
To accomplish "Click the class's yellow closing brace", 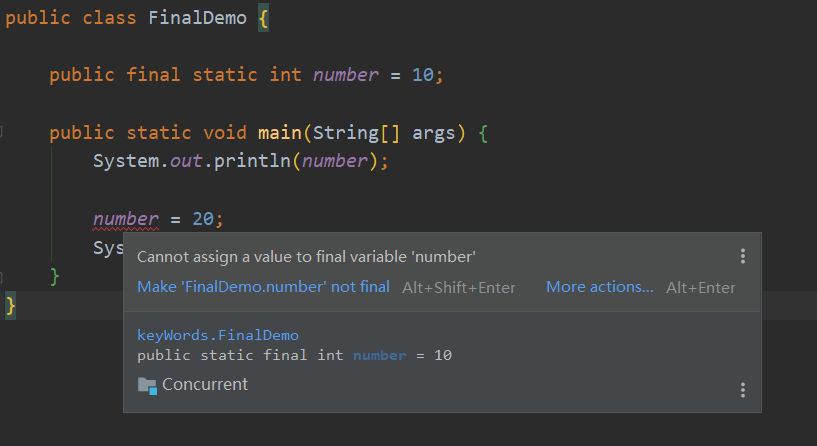I will [x=10, y=305].
